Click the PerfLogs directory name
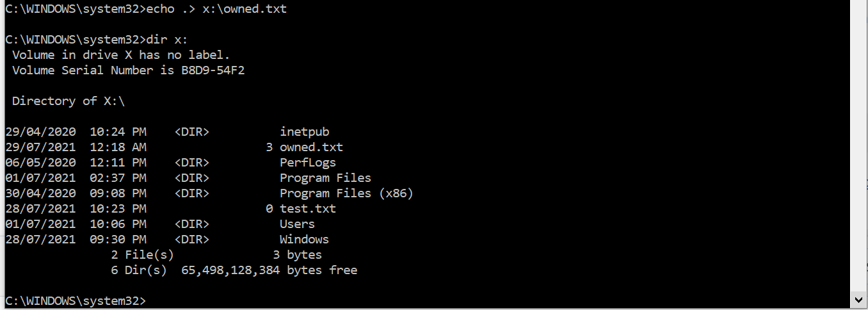868x310 pixels. coord(308,163)
